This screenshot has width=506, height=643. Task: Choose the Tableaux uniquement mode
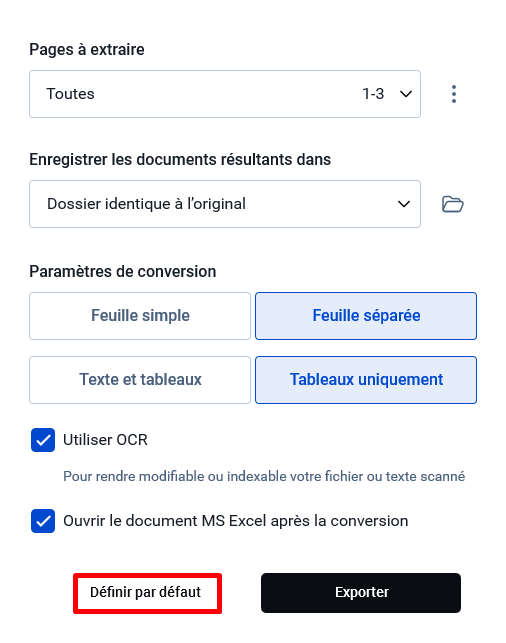pyautogui.click(x=366, y=380)
